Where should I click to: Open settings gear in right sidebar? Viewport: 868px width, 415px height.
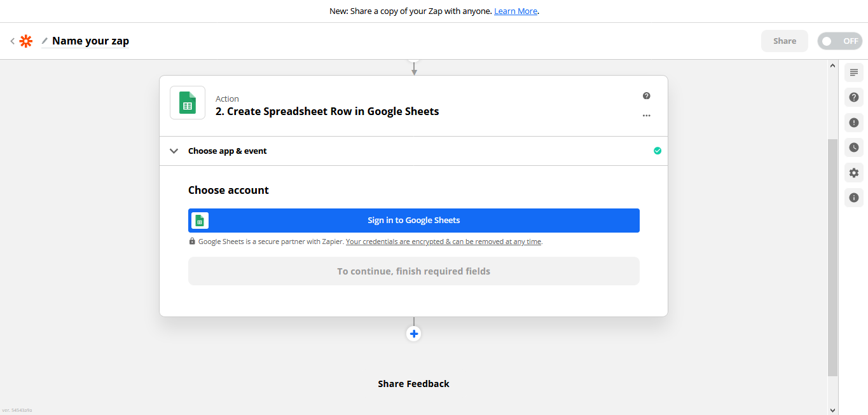point(853,173)
